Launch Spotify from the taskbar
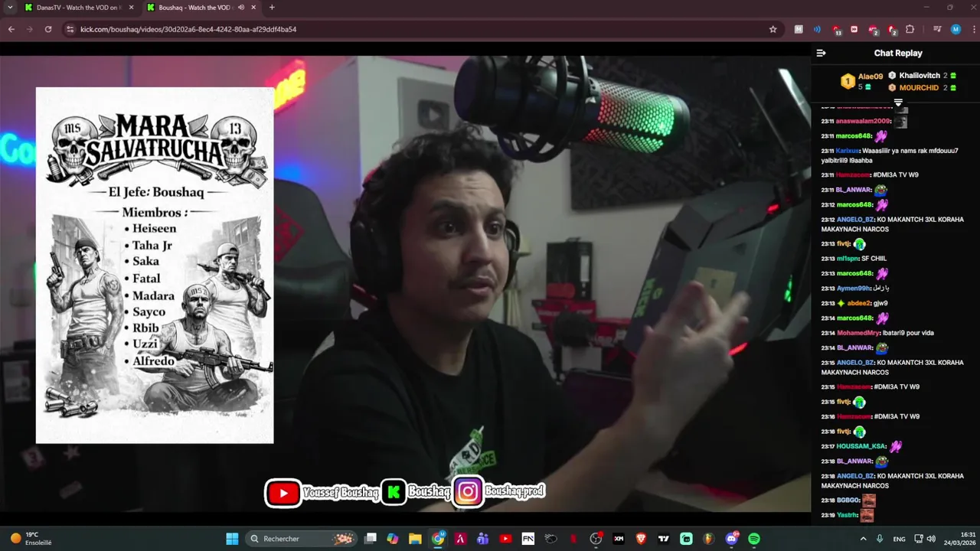 (x=753, y=539)
